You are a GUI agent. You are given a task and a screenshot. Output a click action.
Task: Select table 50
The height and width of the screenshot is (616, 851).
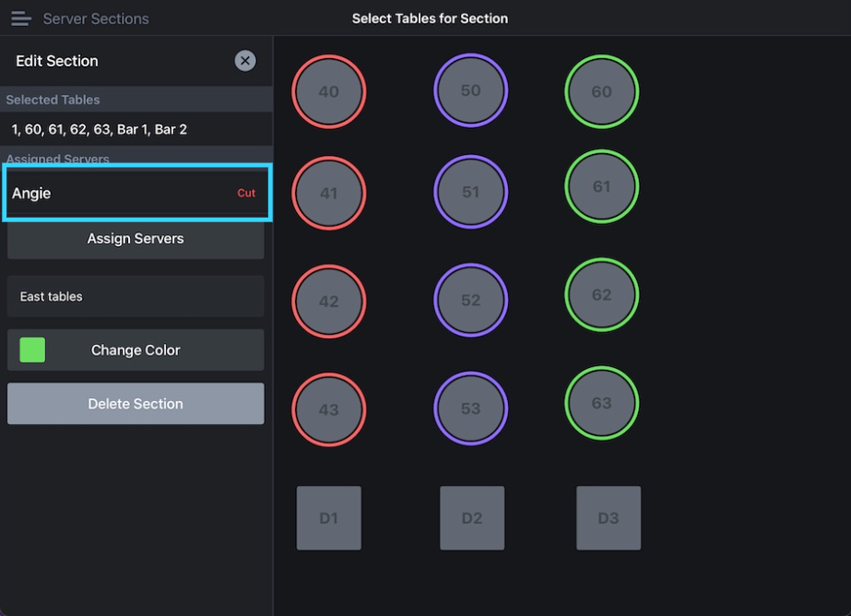(470, 90)
